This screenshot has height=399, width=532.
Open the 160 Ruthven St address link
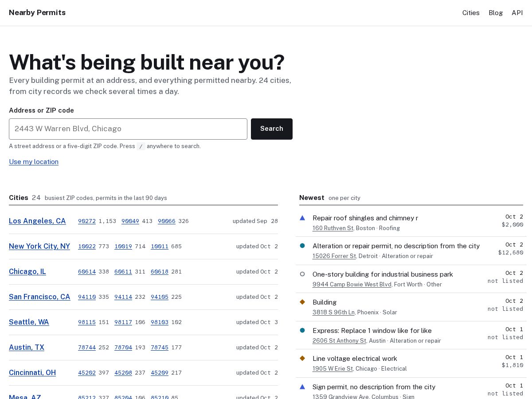(x=333, y=228)
